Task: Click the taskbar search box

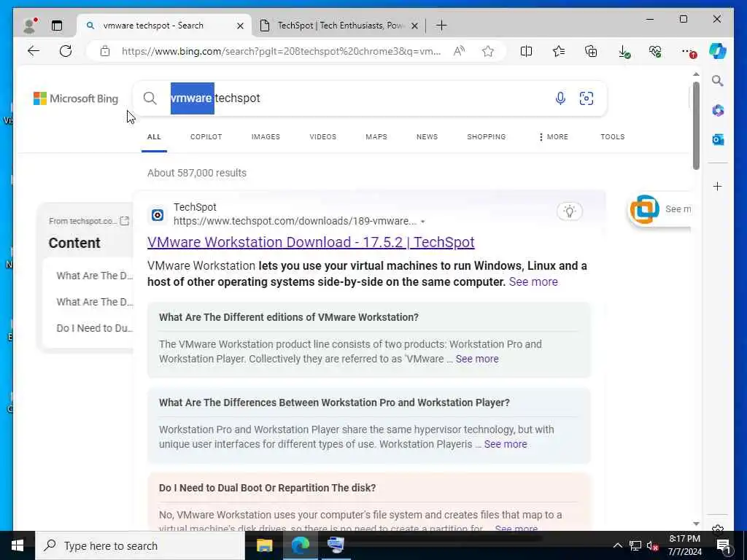Action: click(140, 545)
